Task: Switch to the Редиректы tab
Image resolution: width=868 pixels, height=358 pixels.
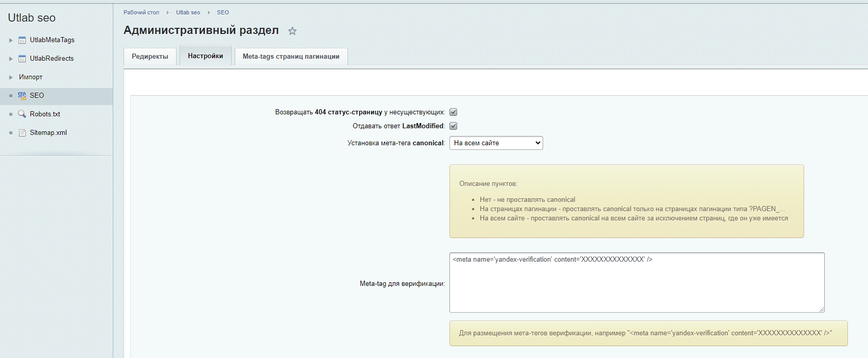Action: 150,57
